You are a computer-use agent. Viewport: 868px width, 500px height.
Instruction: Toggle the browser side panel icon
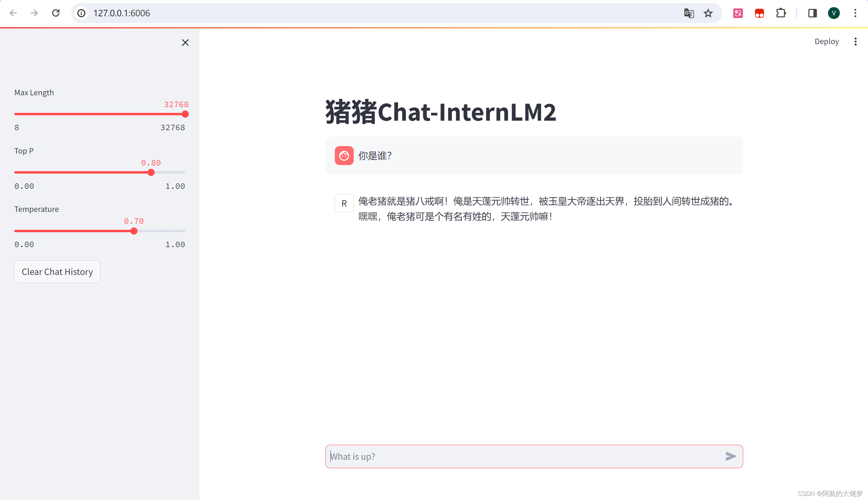tap(812, 13)
